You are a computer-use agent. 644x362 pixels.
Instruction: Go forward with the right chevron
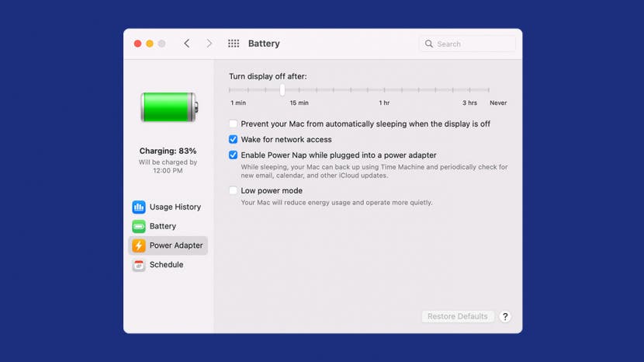[x=209, y=44]
